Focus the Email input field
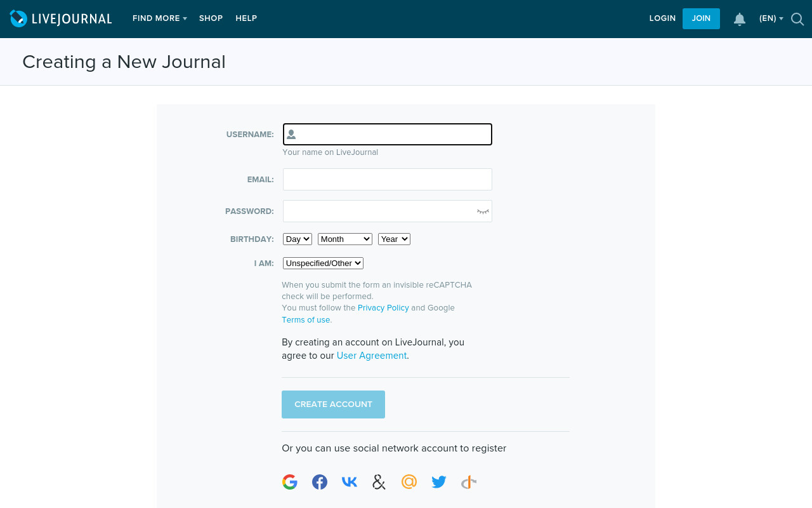The width and height of the screenshot is (812, 508). click(388, 179)
